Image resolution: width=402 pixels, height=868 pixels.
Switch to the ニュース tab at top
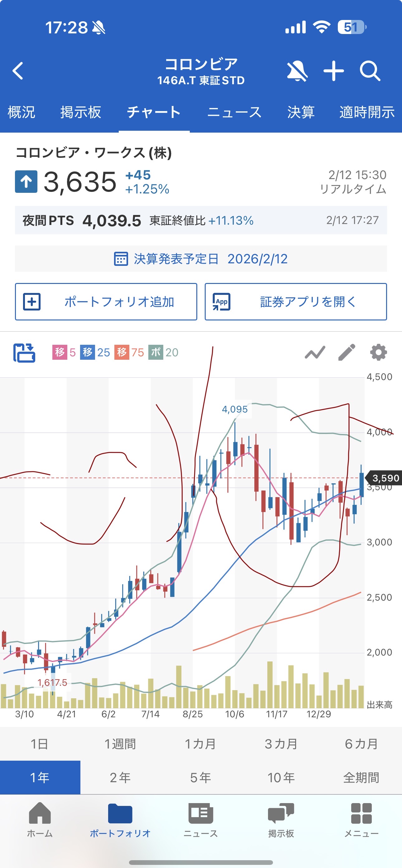pyautogui.click(x=234, y=112)
